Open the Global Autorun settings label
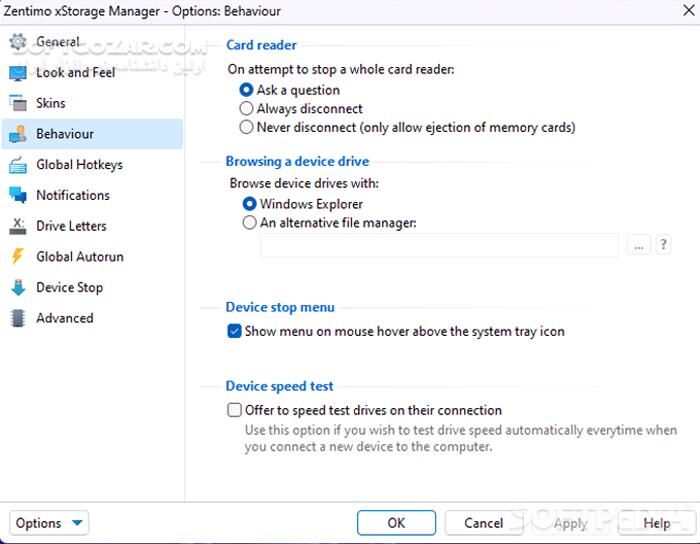Viewport: 700px width, 544px height. click(x=80, y=257)
